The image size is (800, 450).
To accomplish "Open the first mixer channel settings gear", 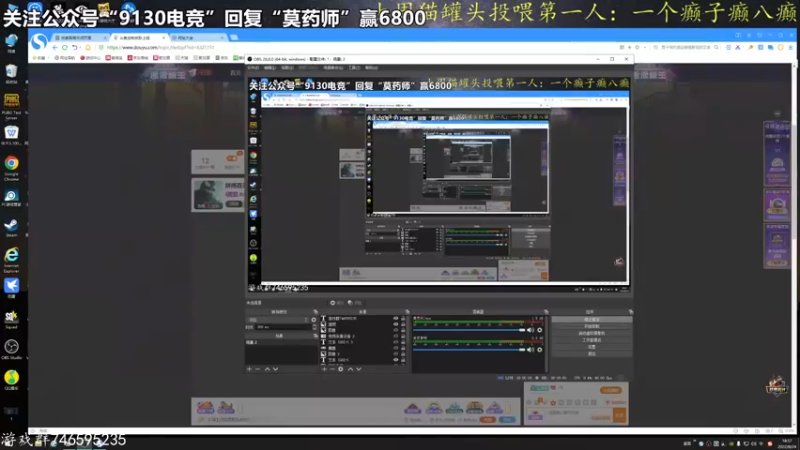I will [540, 330].
